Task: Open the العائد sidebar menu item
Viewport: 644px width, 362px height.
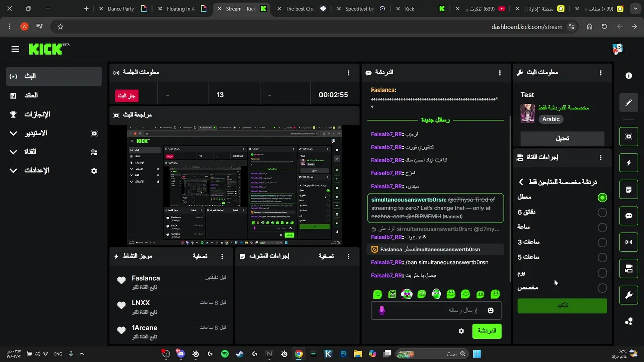Action: [x=54, y=95]
